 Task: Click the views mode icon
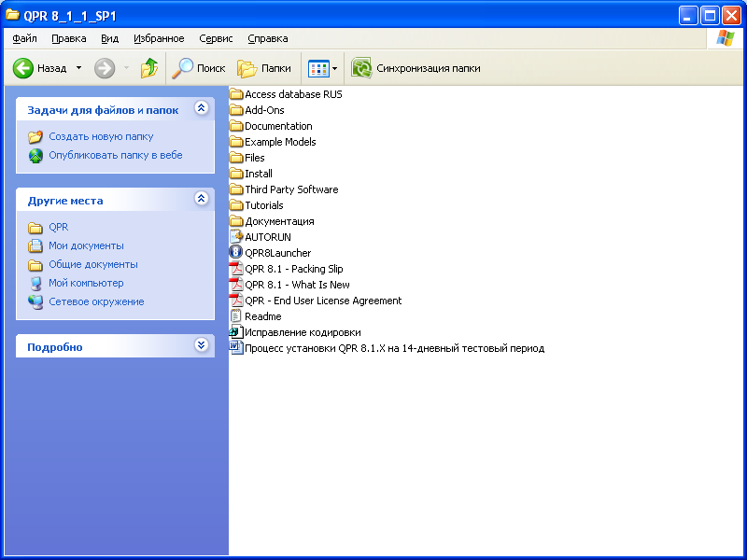click(x=318, y=68)
